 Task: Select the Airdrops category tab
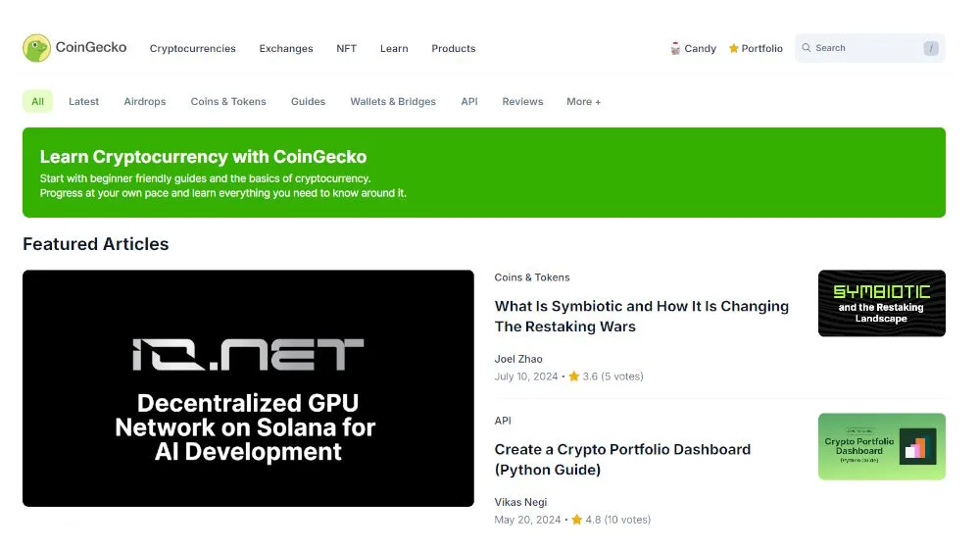click(145, 102)
